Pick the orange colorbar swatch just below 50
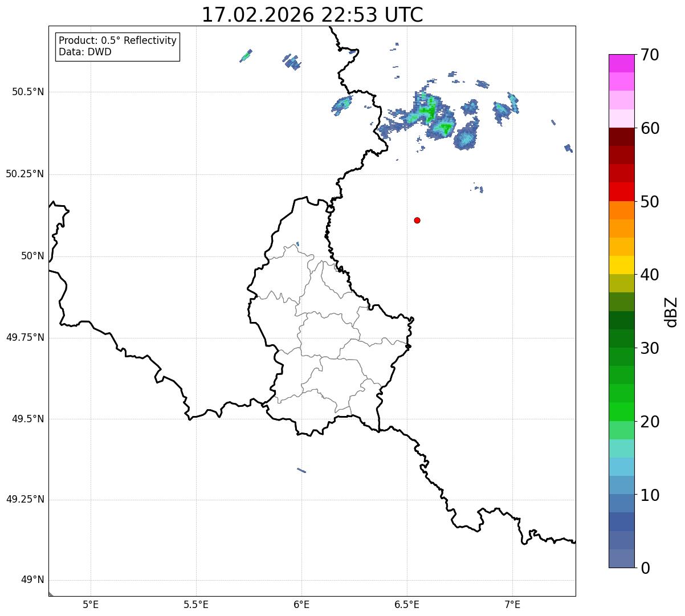This screenshot has width=685, height=616. click(x=622, y=210)
